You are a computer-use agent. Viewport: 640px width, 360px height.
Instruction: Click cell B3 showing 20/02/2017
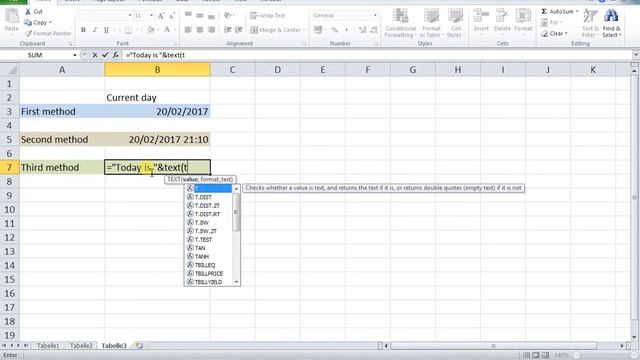157,111
